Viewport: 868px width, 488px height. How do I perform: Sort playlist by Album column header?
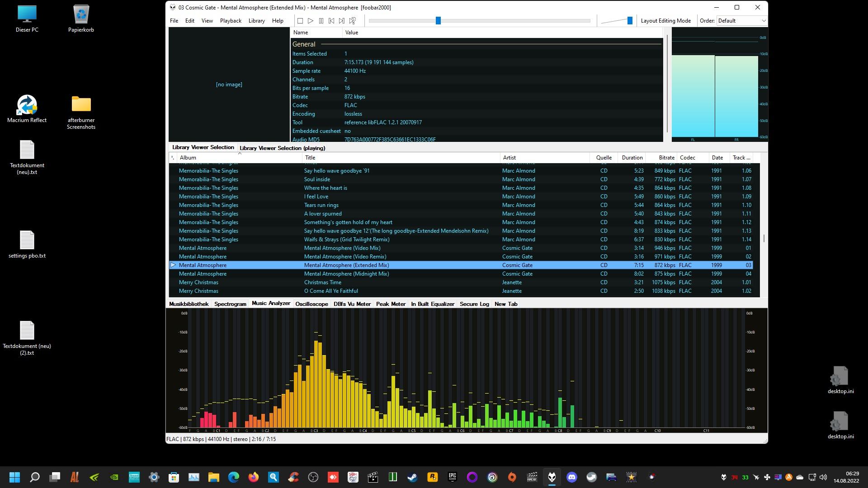240,158
